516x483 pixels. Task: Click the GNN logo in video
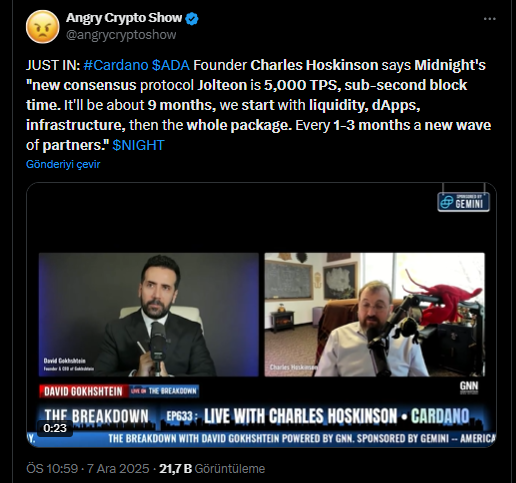(x=469, y=387)
